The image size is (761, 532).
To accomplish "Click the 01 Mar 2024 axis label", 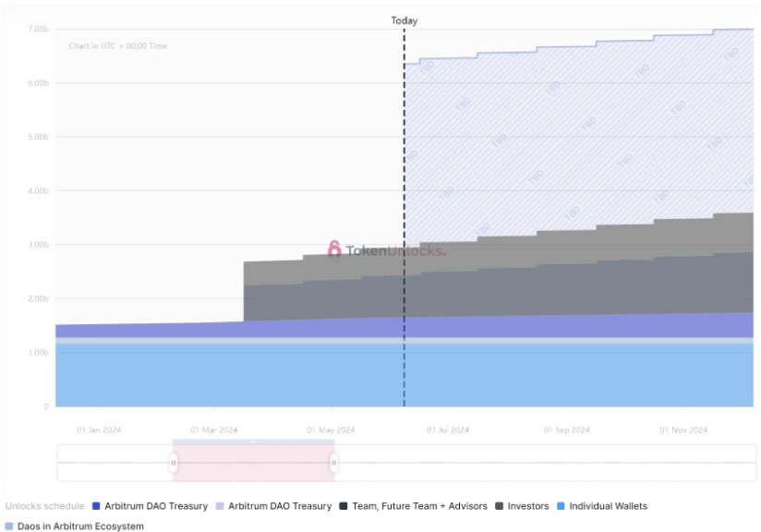I will point(214,430).
